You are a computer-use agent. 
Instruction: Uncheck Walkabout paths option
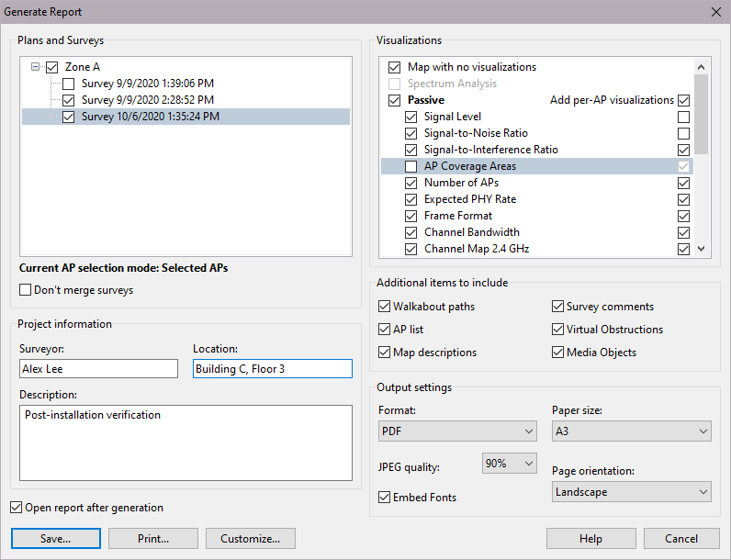385,307
